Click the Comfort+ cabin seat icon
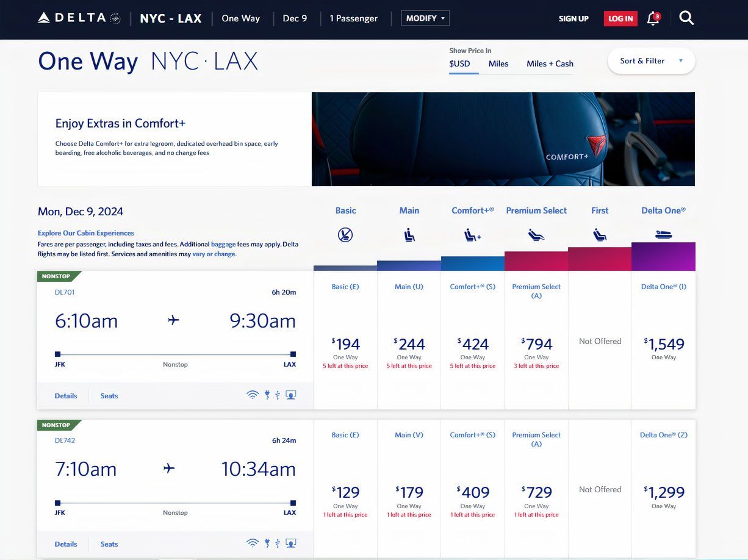748x560 pixels. click(x=472, y=235)
